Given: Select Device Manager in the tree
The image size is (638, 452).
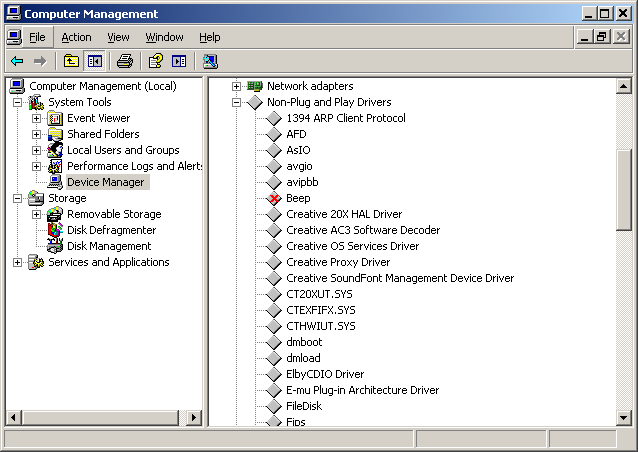Looking at the screenshot, I should pyautogui.click(x=106, y=182).
